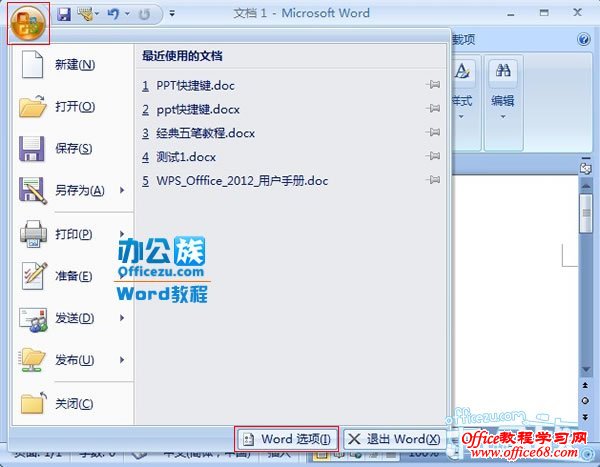Image resolution: width=600 pixels, height=467 pixels.
Task: Minimize the Word window
Action: click(x=510, y=14)
